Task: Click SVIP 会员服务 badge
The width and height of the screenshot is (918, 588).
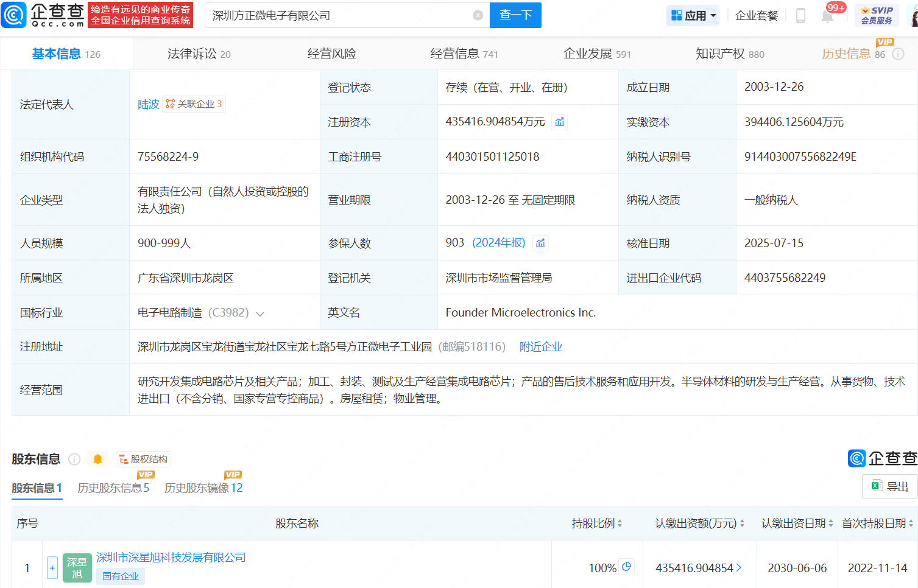Action: 877,15
